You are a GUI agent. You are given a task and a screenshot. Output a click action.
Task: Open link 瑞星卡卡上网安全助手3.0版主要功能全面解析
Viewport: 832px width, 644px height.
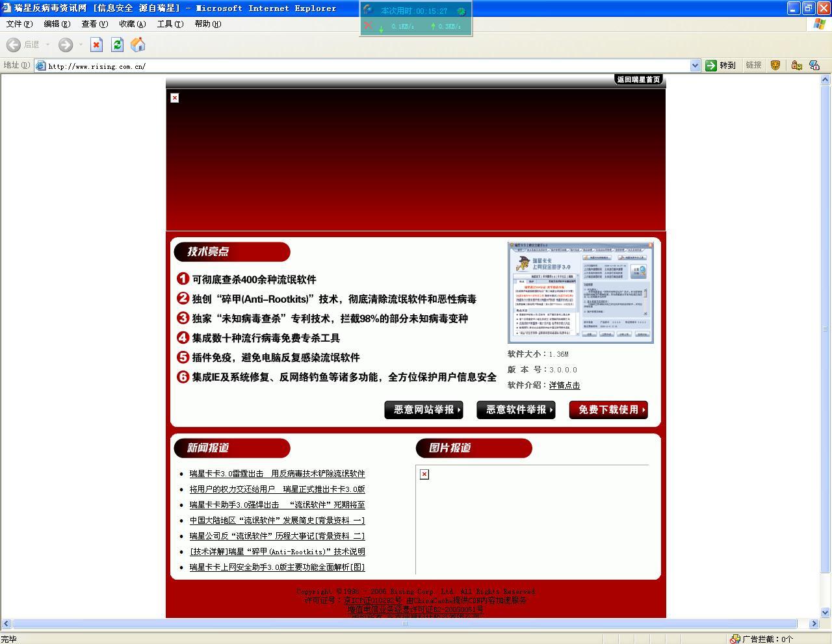coord(277,567)
